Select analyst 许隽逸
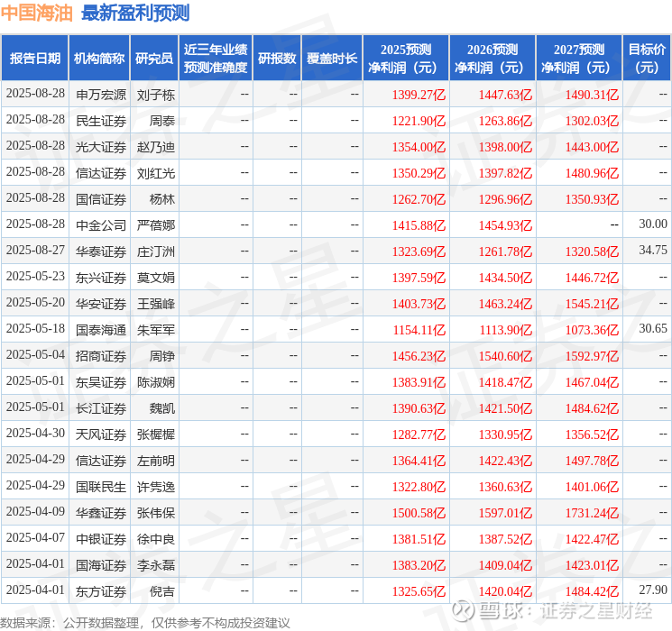 click(x=155, y=487)
